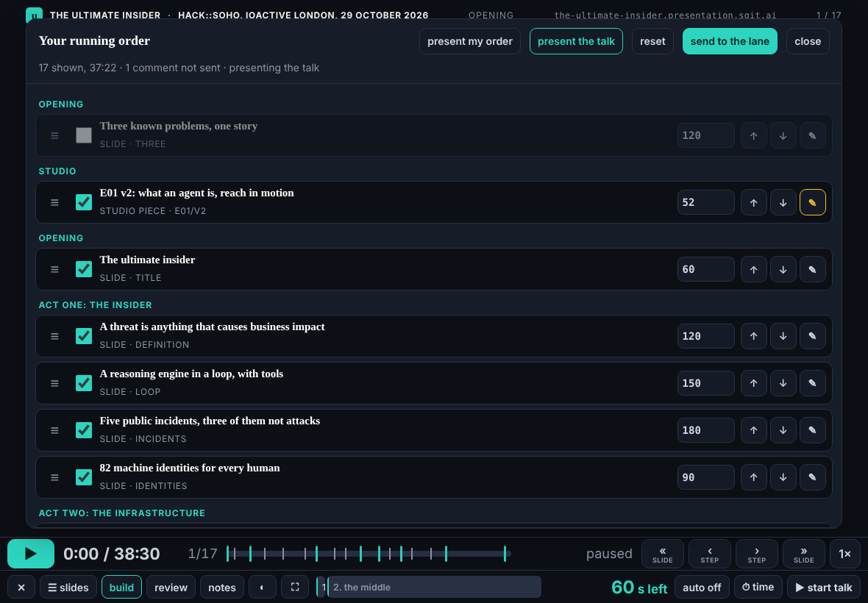Click the small left-arrow icon beside notes
868x603 pixels.
coord(263,587)
